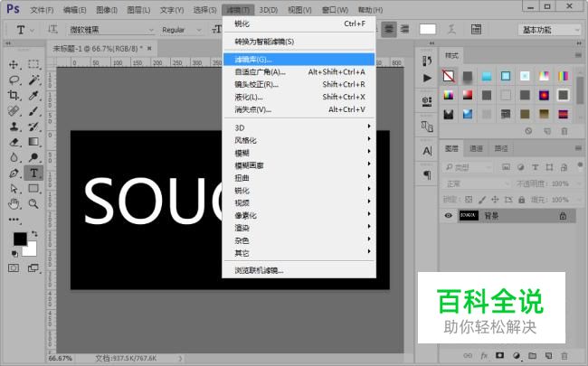Expand the 像素化 submenu
The width and height of the screenshot is (588, 366).
(x=299, y=215)
